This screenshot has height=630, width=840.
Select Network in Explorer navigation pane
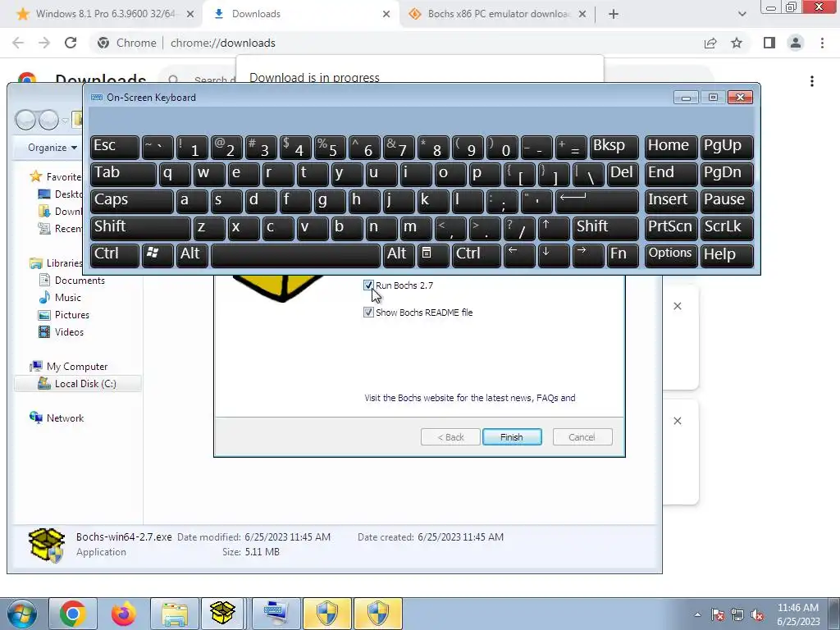pyautogui.click(x=57, y=418)
